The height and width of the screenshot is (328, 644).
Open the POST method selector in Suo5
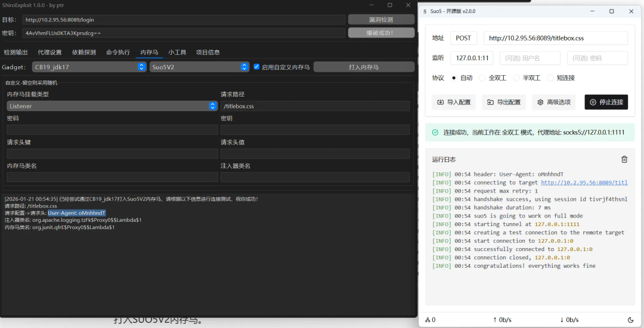[x=464, y=38]
